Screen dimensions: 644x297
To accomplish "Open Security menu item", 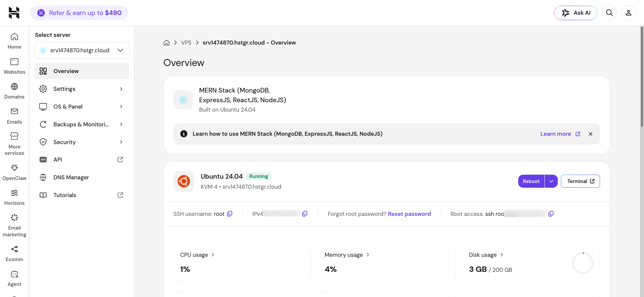I will (82, 142).
